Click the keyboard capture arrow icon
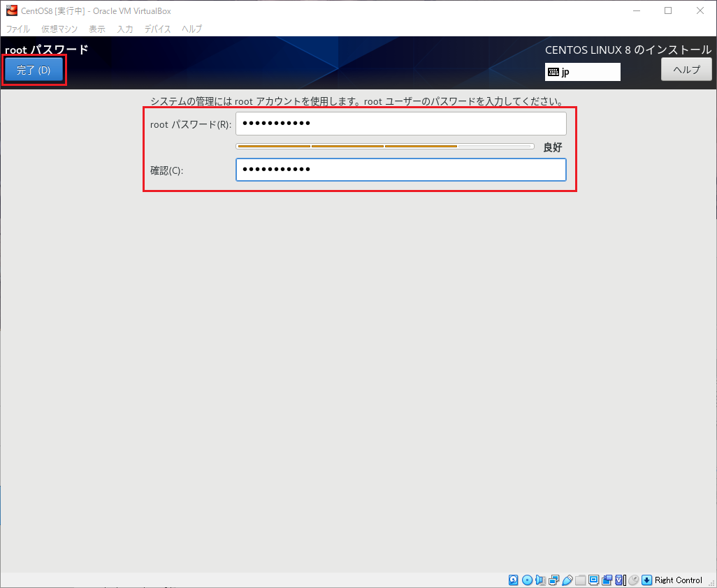Screen dimensions: 717x588 point(646,580)
